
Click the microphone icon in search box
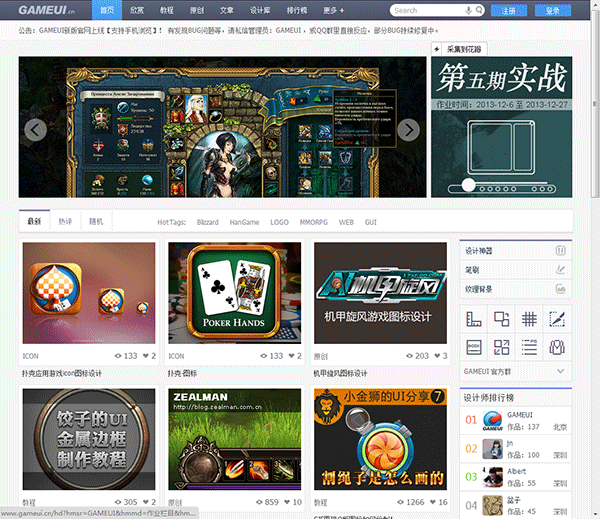point(468,10)
